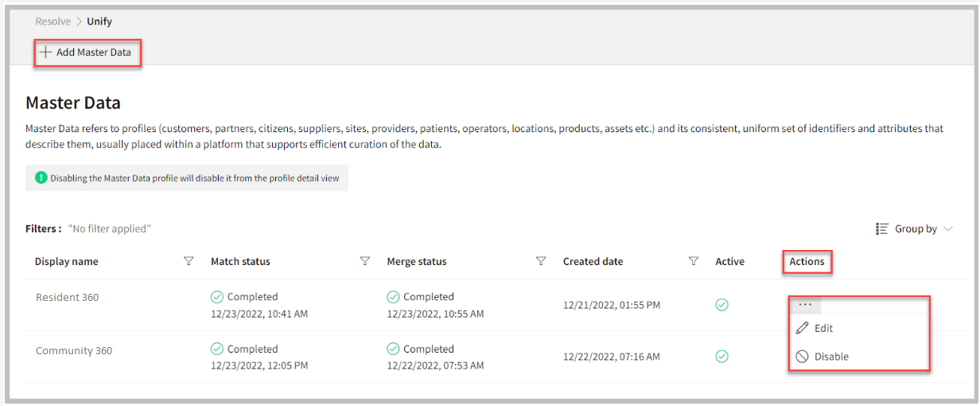Viewport: 980px width, 406px height.
Task: Click Community 360 merge status Completed checkmark
Action: 393,349
